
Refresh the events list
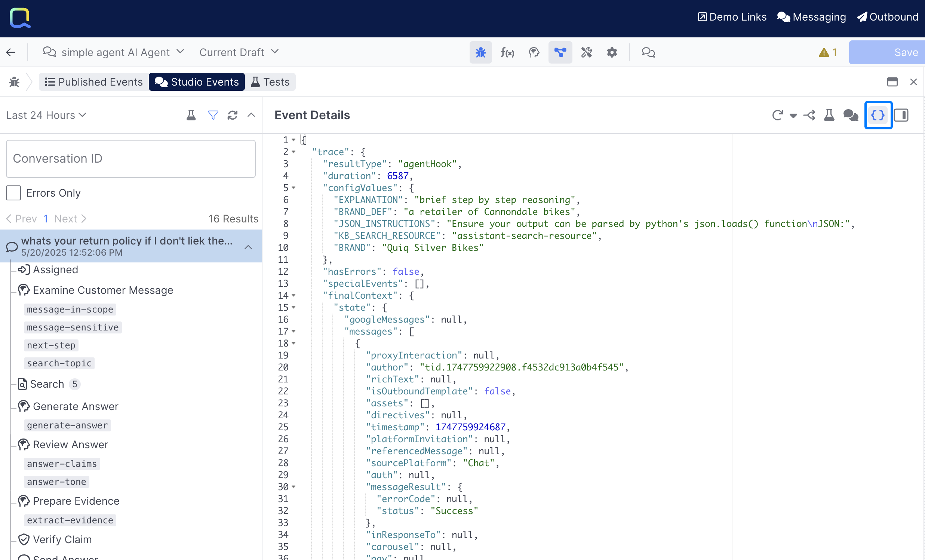233,115
